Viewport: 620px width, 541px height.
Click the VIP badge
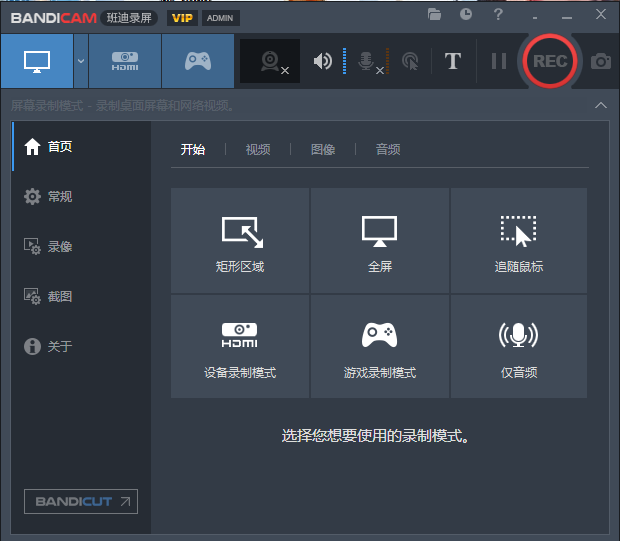182,18
